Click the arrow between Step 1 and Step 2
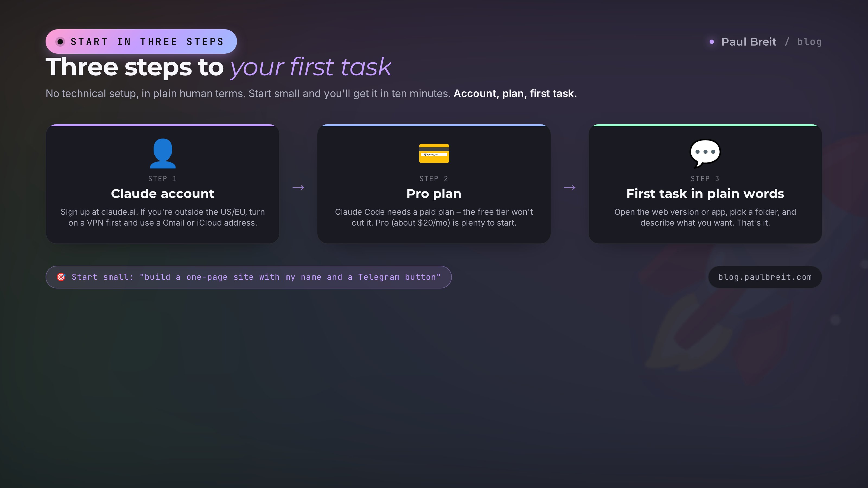This screenshot has width=868, height=488. [298, 188]
